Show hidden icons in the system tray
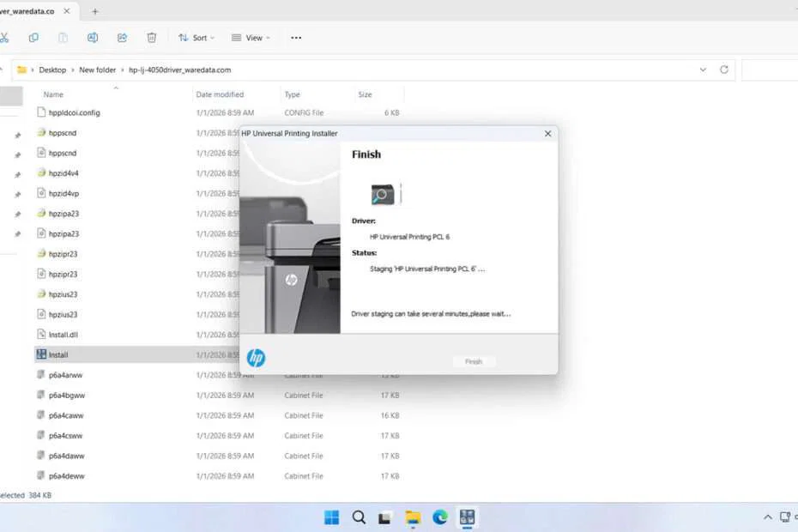This screenshot has width=798, height=532. point(768,517)
